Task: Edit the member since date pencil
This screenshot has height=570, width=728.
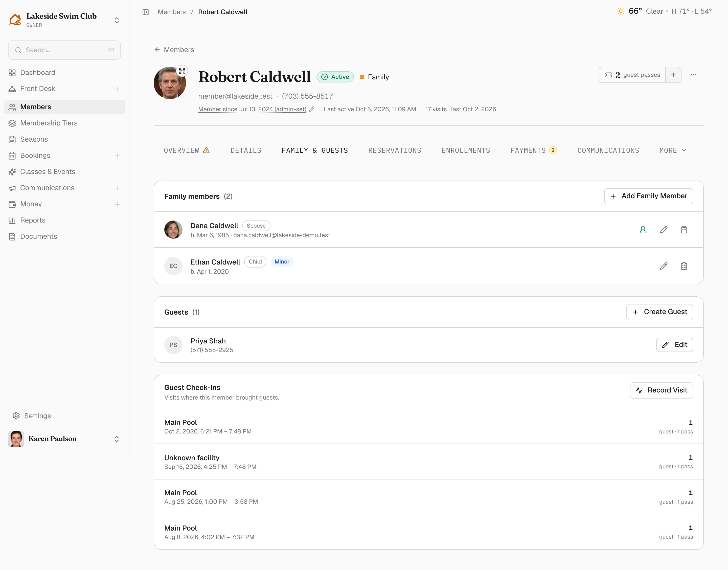Action: click(x=311, y=109)
